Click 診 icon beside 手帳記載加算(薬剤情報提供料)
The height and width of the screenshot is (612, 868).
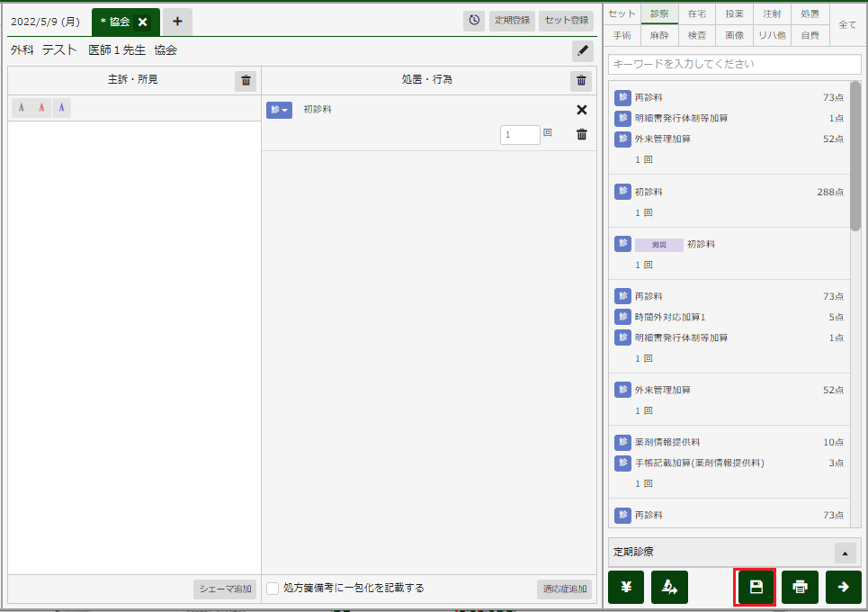[x=622, y=463]
